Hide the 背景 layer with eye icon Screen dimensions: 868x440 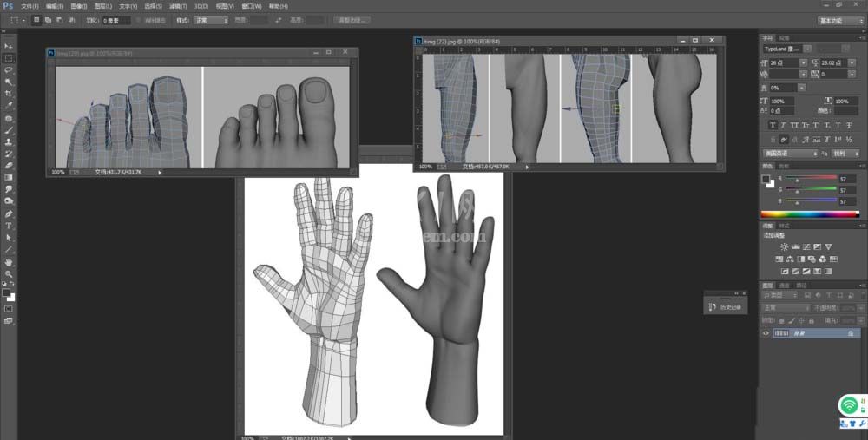click(766, 333)
